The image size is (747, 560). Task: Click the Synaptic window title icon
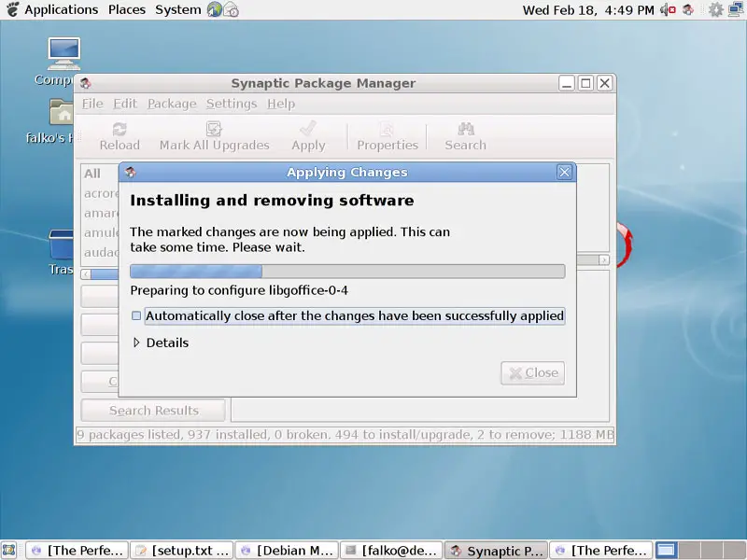(85, 83)
